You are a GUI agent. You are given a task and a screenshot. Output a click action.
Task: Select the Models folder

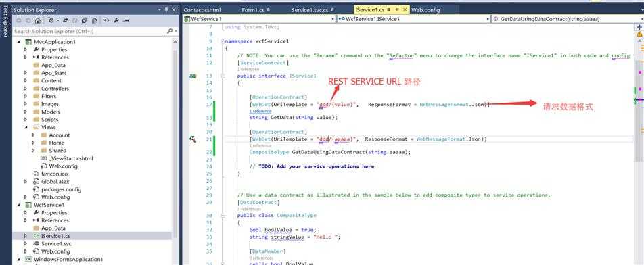[51, 112]
